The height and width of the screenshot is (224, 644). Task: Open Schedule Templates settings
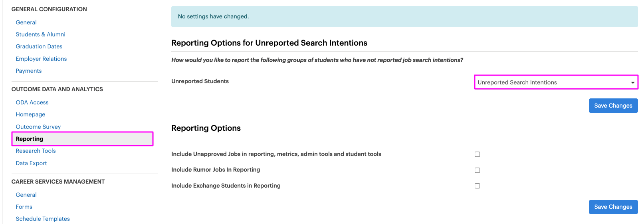43,219
